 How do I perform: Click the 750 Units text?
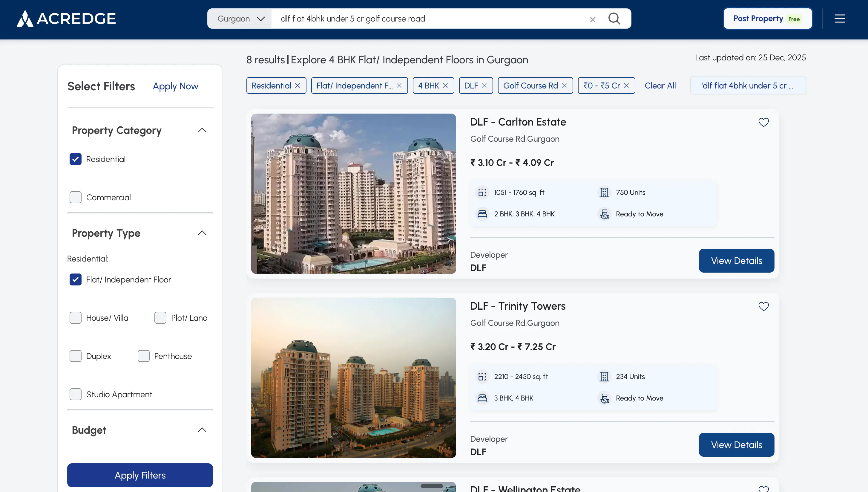630,192
